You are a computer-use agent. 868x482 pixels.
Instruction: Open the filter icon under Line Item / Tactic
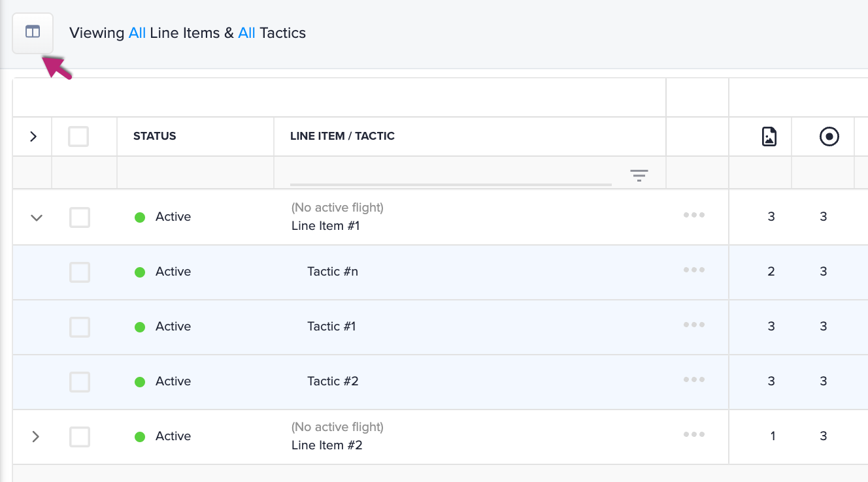pos(639,175)
